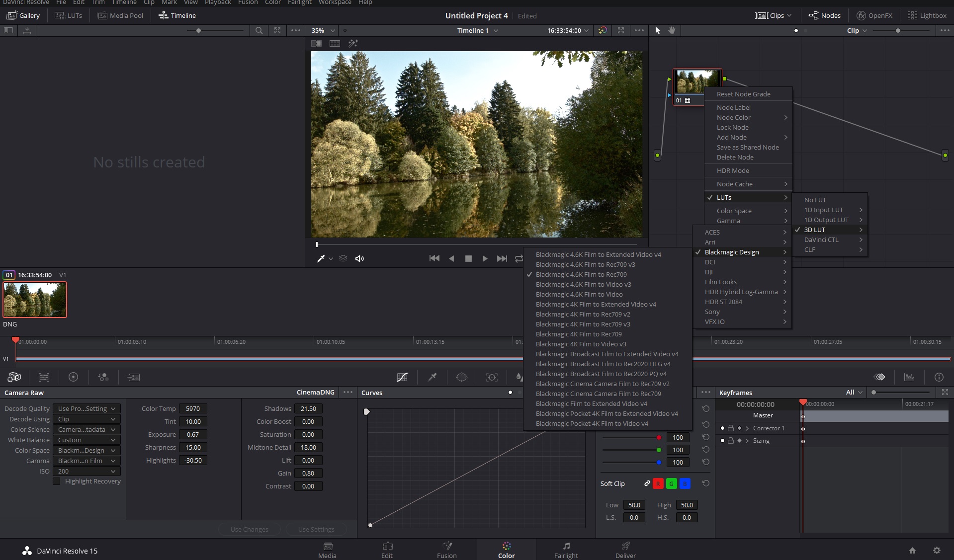This screenshot has width=954, height=560.
Task: Open the Lightbox view
Action: [x=927, y=15]
